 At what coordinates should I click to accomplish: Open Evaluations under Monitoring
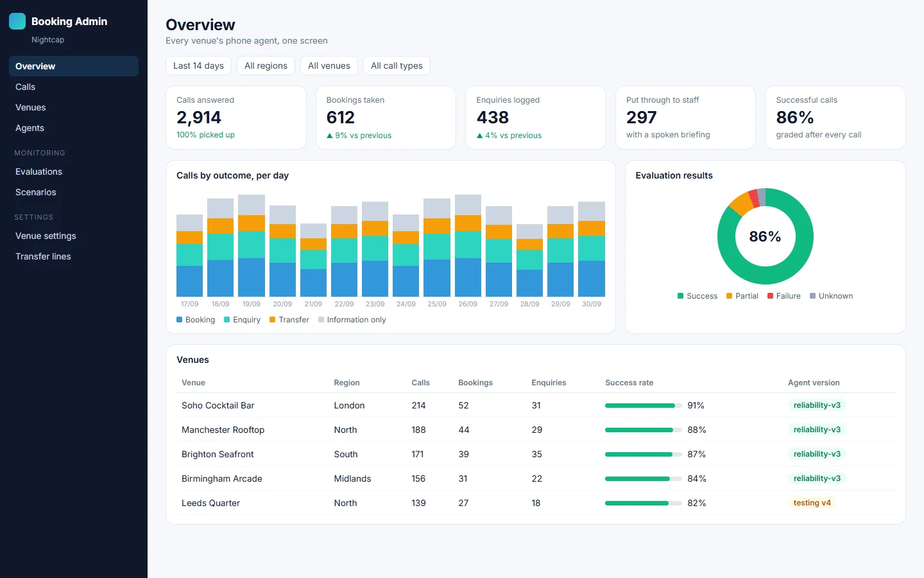click(x=74, y=171)
